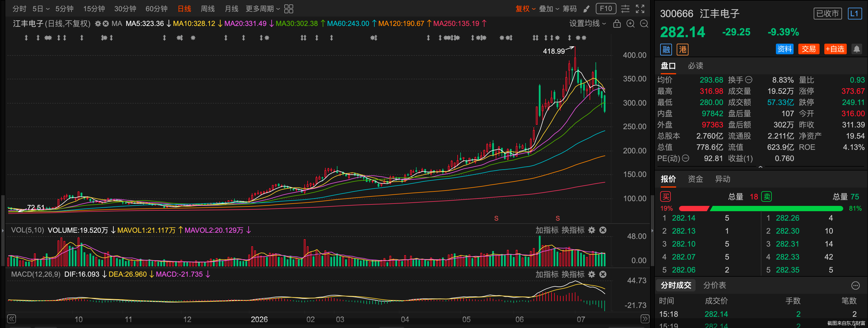This screenshot has height=328, width=868.
Task: Click the 卖 sell badge icon
Action: [766, 196]
